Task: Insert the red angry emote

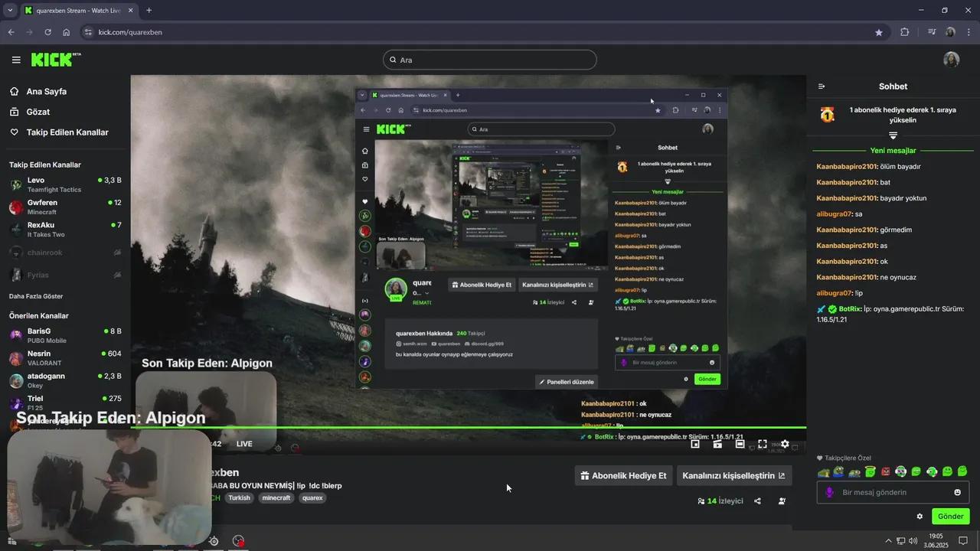Action: [x=886, y=471]
